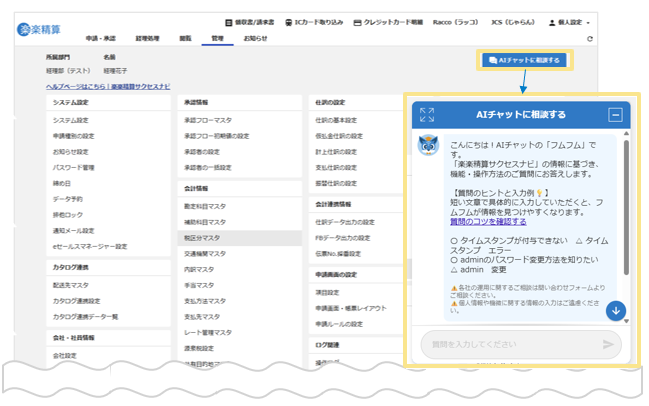Open データ予約
The height and width of the screenshot is (406, 649).
point(67,199)
